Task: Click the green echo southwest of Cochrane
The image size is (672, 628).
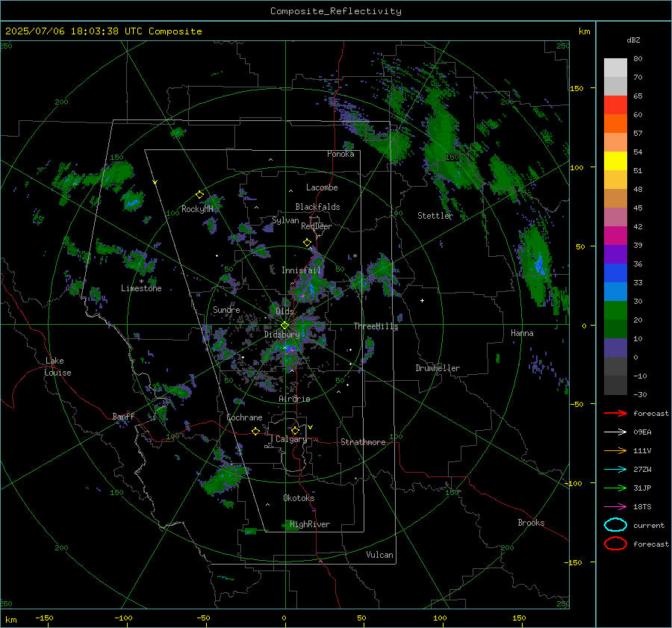Action: coord(225,477)
